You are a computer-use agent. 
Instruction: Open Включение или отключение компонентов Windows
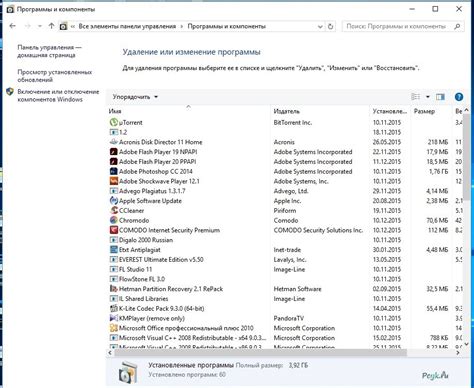(x=58, y=95)
